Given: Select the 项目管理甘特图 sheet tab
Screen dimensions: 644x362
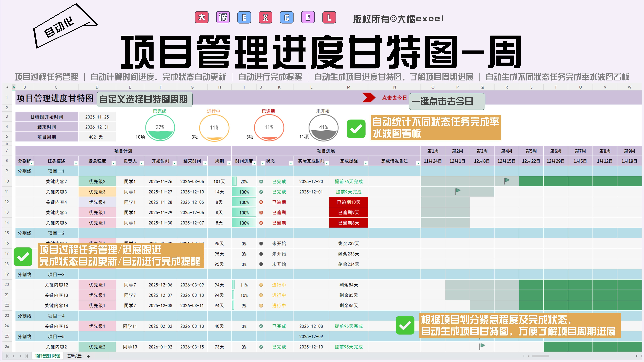Looking at the screenshot, I should coord(47,356).
